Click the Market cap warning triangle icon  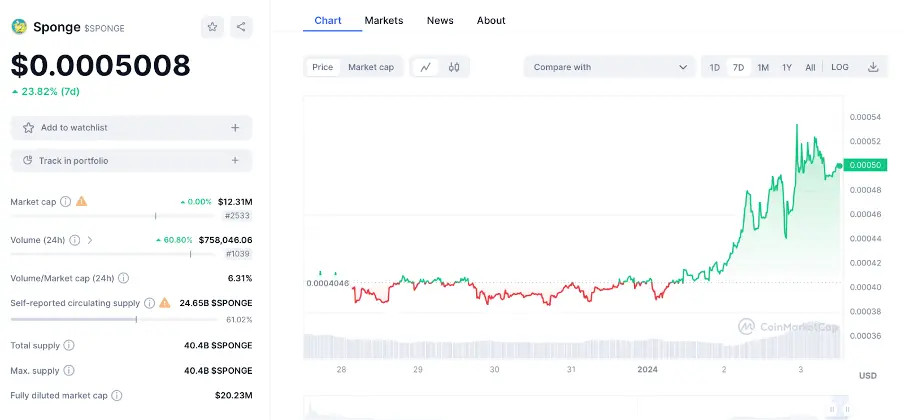click(x=81, y=201)
